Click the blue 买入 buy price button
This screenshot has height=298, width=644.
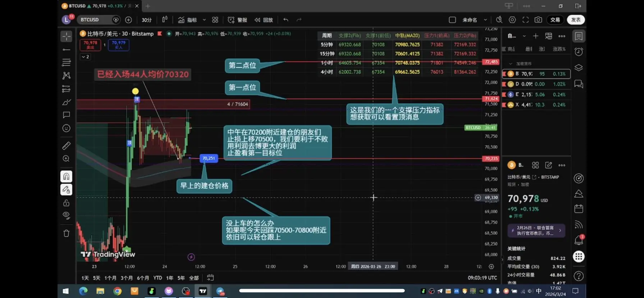(119, 45)
